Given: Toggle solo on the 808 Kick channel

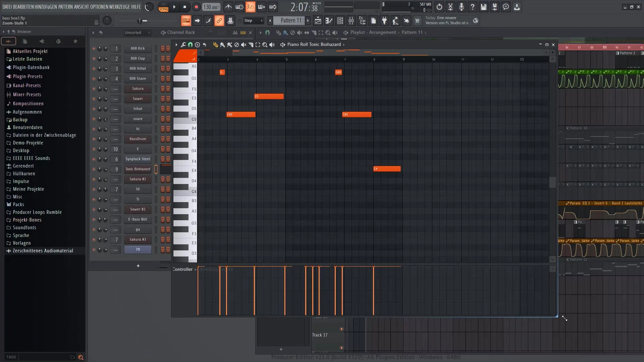Looking at the screenshot, I should point(93,48).
